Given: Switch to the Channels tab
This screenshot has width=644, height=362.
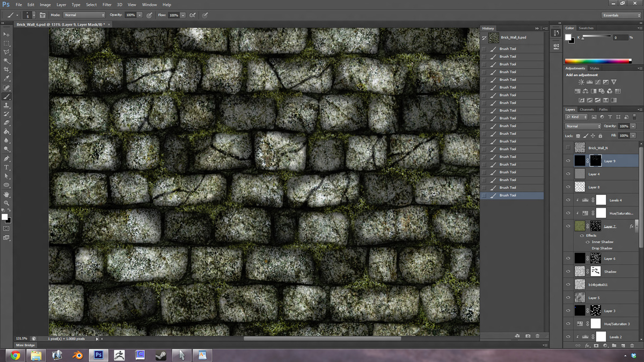Looking at the screenshot, I should point(587,109).
